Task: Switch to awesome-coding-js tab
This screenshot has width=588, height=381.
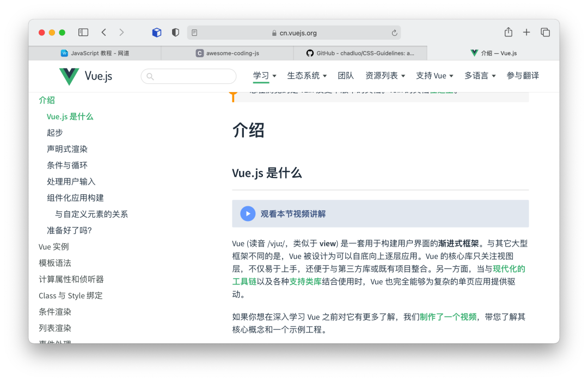Action: tap(227, 53)
